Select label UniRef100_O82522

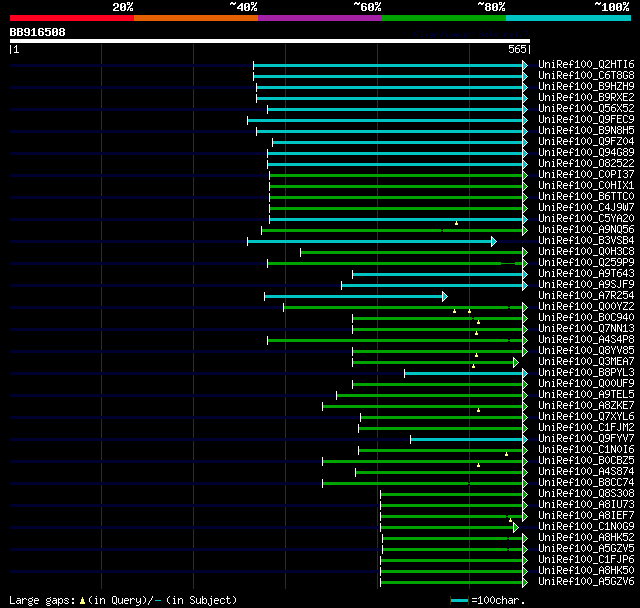pos(586,164)
